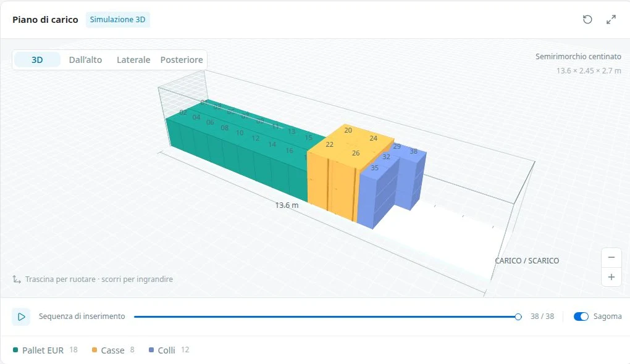The height and width of the screenshot is (364, 630).
Task: Zoom out with the minus button
Action: pyautogui.click(x=611, y=258)
